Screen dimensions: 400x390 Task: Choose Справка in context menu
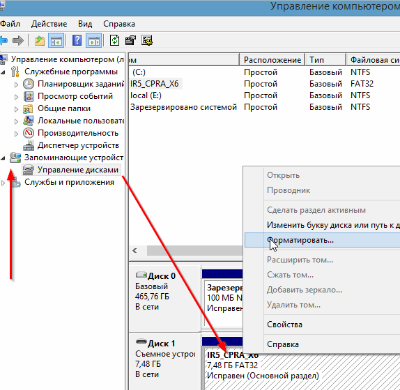pyautogui.click(x=322, y=344)
